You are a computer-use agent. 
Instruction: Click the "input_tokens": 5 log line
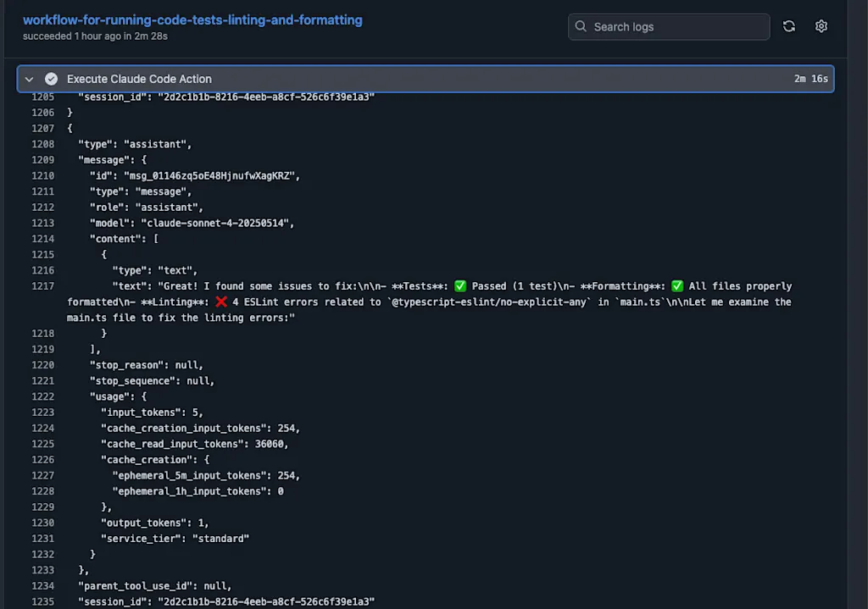tap(152, 412)
